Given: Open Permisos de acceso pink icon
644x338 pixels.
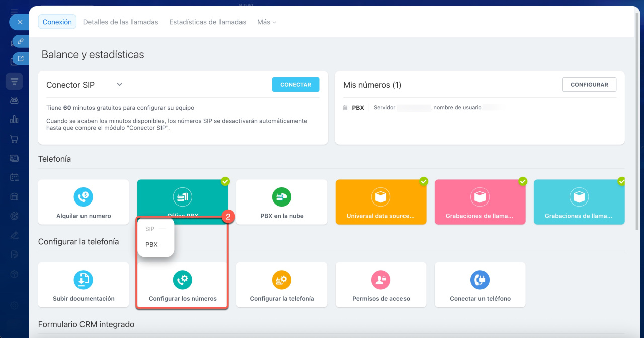Looking at the screenshot, I should click(381, 279).
